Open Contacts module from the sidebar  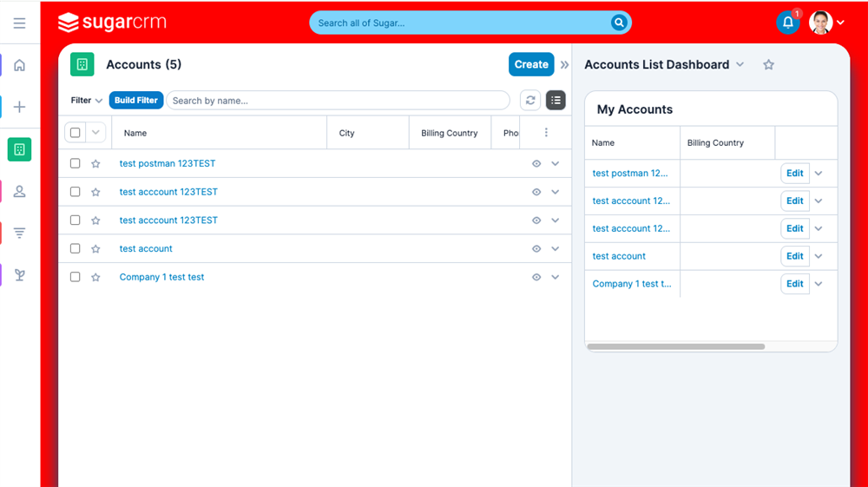[19, 191]
